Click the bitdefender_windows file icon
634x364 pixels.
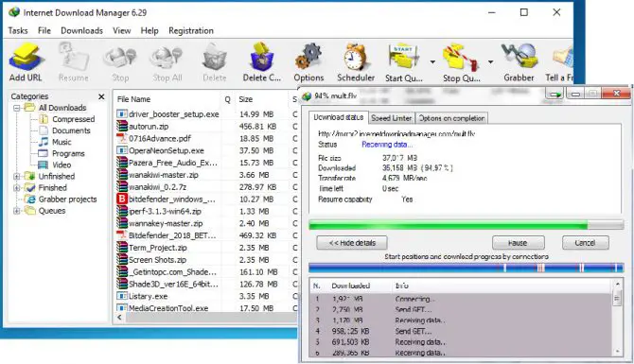pyautogui.click(x=122, y=199)
